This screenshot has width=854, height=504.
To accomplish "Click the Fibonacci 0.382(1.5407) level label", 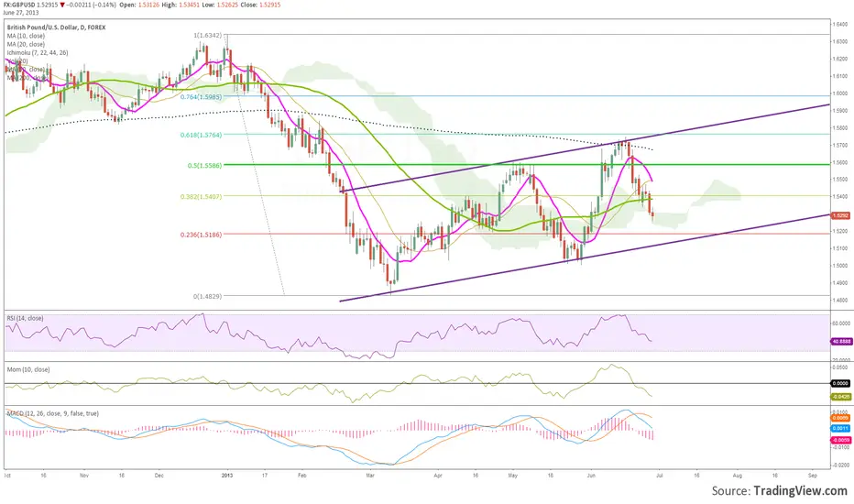I will coord(201,196).
